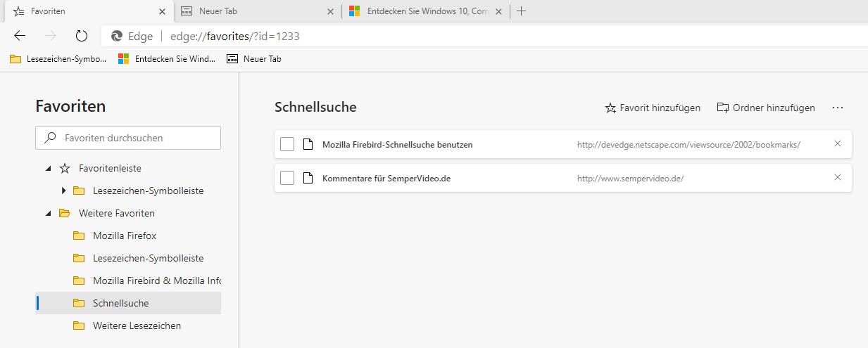Select the Mozilla Firefox folder
868x348 pixels.
(125, 236)
